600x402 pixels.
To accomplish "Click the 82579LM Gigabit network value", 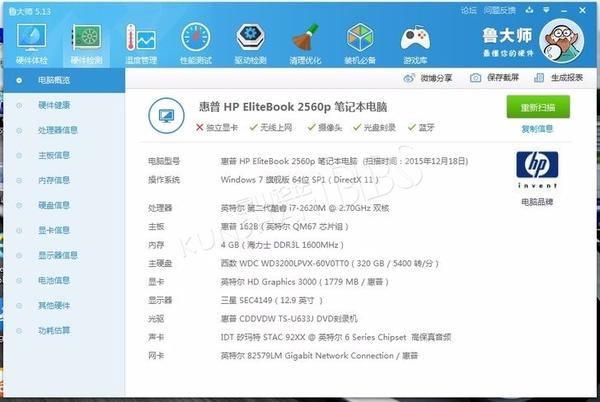I will coord(319,356).
